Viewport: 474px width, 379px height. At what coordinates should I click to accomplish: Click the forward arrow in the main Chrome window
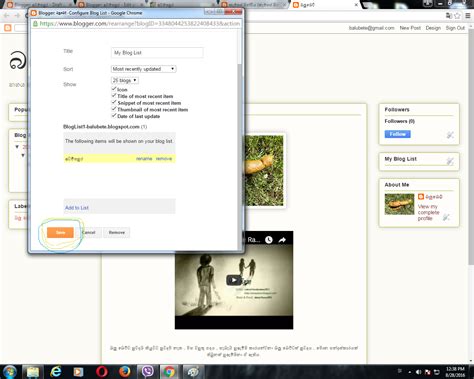17,16
